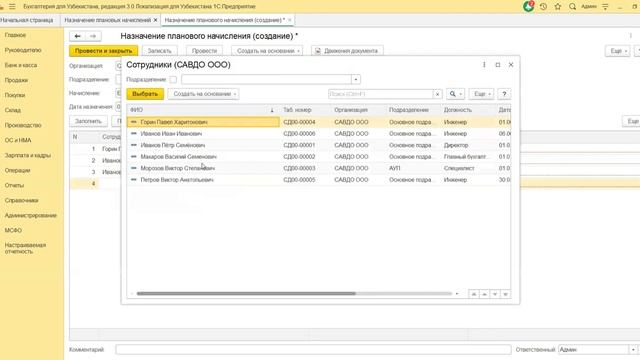Open the dialog's three-dot options menu
Screen dimensions: 640x360
coord(484,64)
